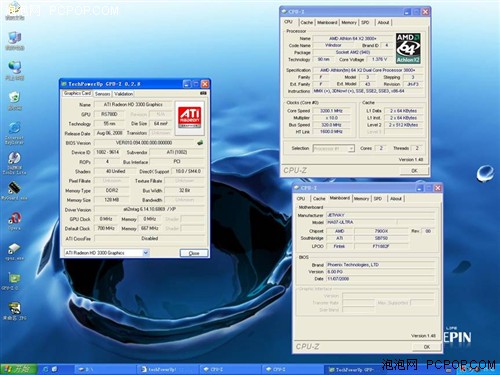
Task: Click the DDR2 Memory Type field
Action: (x=112, y=190)
